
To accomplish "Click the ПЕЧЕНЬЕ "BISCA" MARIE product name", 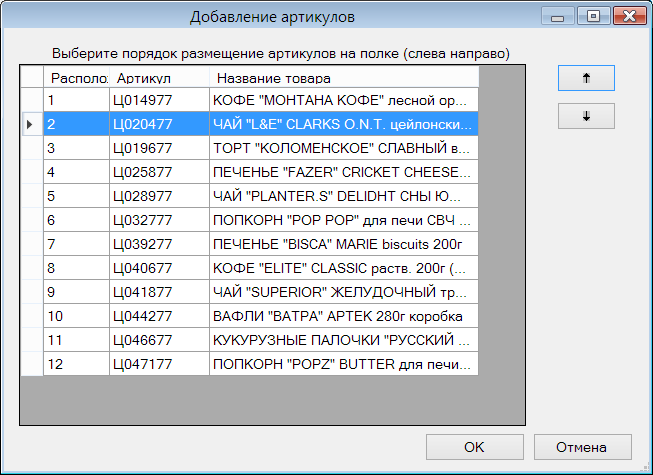I will pyautogui.click(x=344, y=244).
